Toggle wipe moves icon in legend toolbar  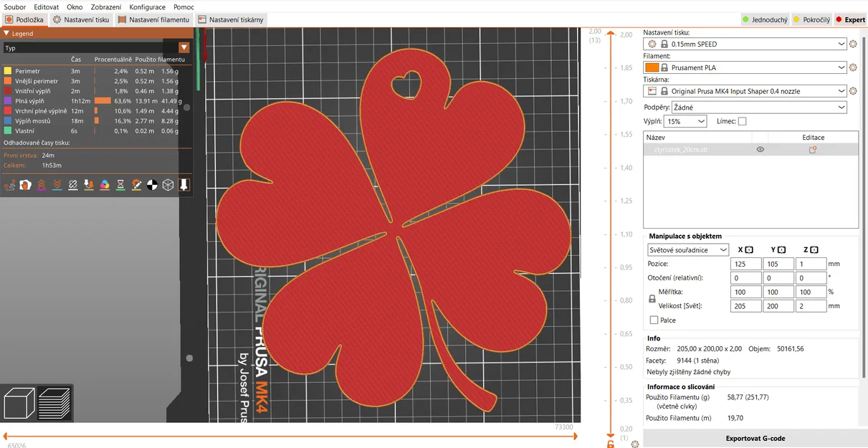coord(26,185)
